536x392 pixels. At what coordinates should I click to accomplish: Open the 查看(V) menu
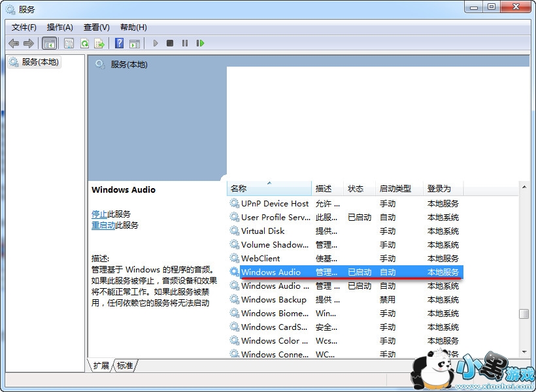coord(97,27)
